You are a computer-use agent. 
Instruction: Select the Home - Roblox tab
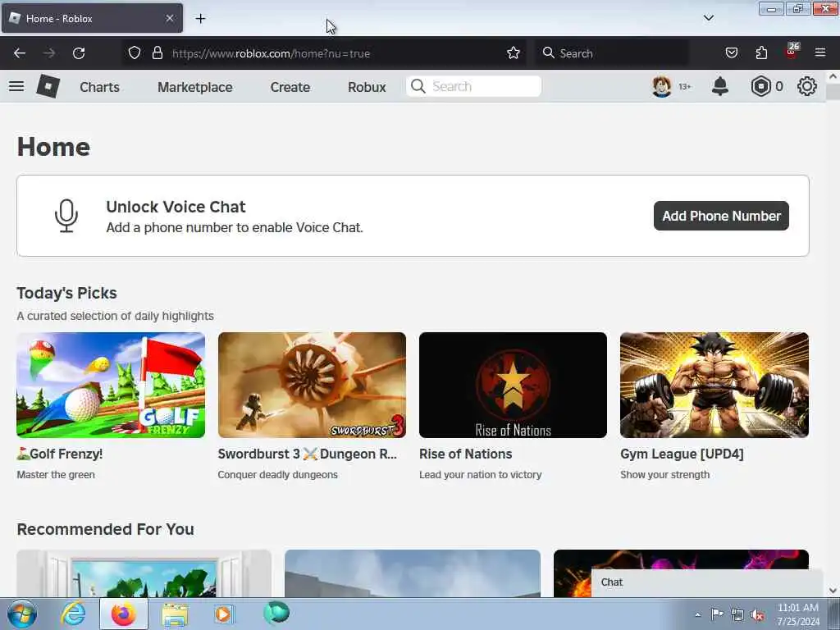point(92,18)
